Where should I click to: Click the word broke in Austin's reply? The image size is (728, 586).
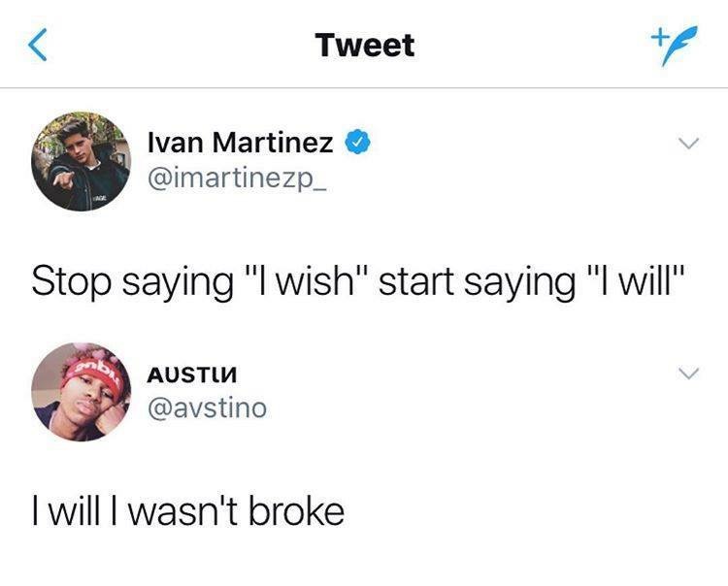coord(296,511)
